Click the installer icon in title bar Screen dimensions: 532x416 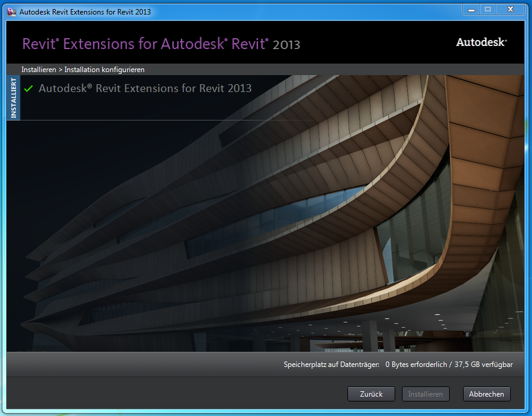11,12
